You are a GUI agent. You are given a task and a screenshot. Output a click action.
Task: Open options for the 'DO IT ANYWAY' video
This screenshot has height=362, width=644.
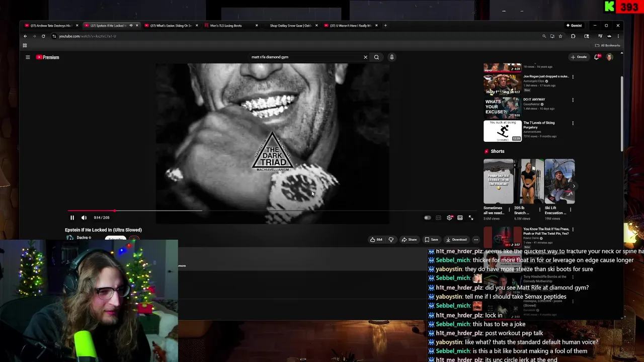tap(573, 100)
